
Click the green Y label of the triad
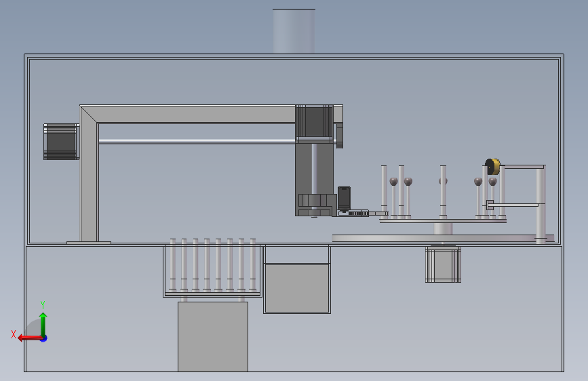[43, 304]
